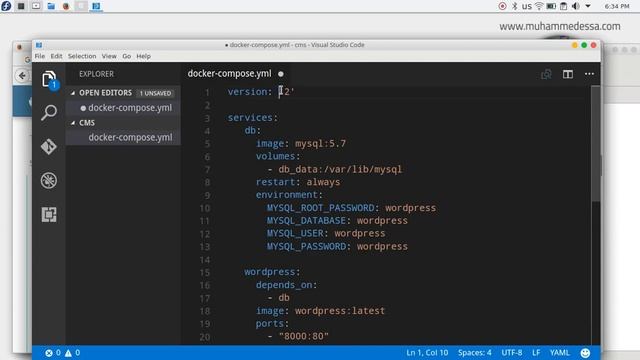Viewport: 640px width, 360px height.
Task: Open the Selection menu
Action: [x=82, y=56]
